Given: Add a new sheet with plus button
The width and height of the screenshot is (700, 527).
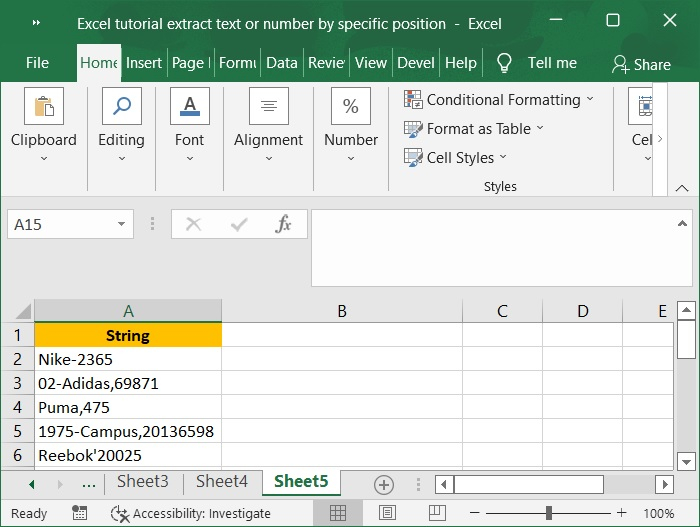Looking at the screenshot, I should [x=383, y=484].
